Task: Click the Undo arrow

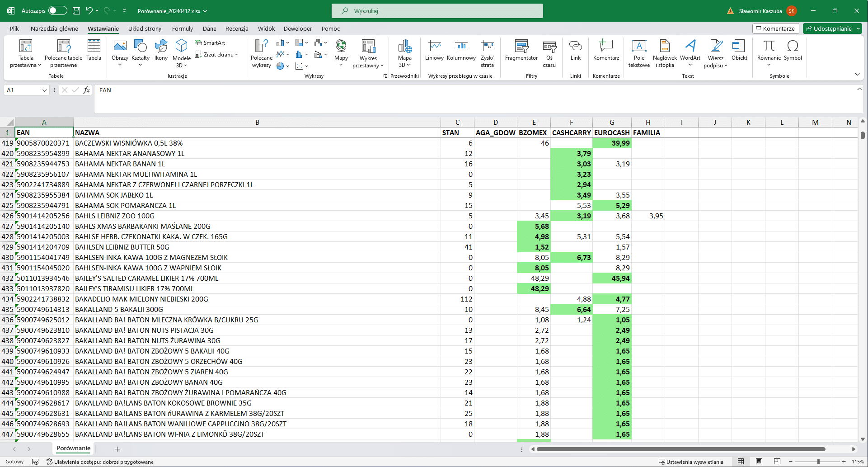Action: coord(89,11)
